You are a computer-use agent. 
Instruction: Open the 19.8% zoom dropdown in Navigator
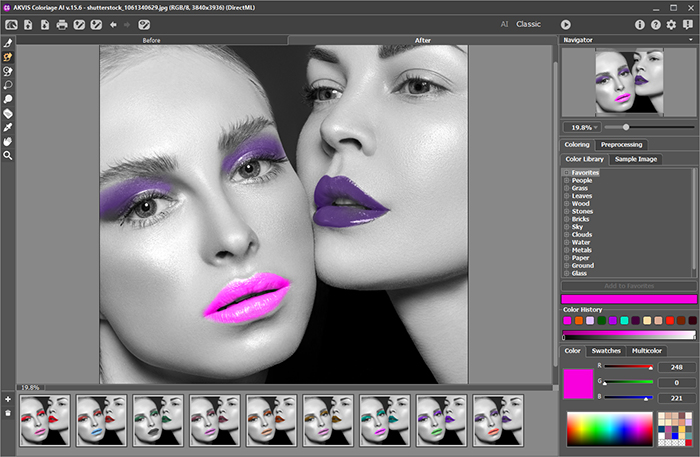(582, 127)
